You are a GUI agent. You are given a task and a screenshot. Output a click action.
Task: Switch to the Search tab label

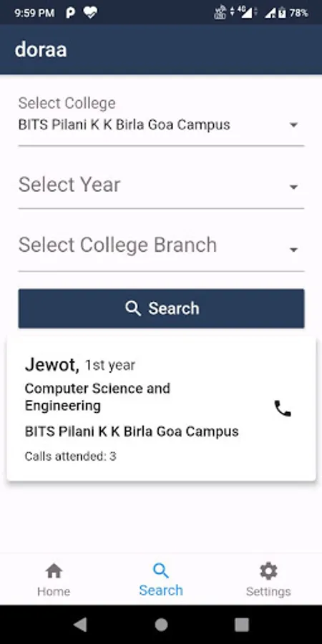[160, 590]
